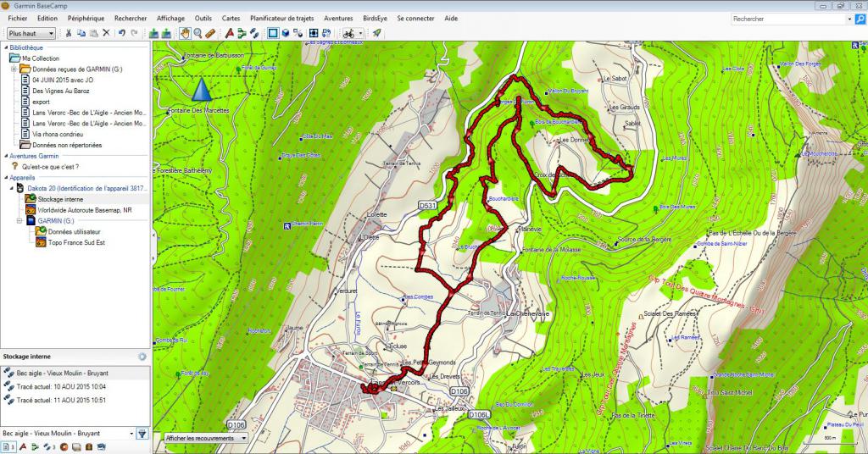
Task: Open the Planificateur de trajets menu
Action: coord(281,19)
